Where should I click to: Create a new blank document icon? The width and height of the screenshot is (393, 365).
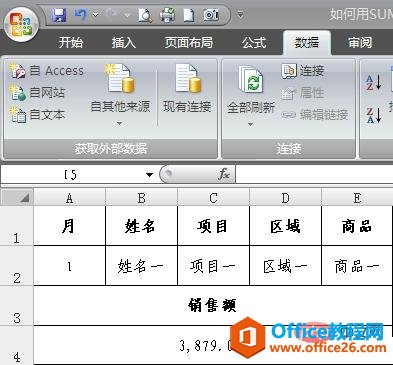tap(189, 15)
